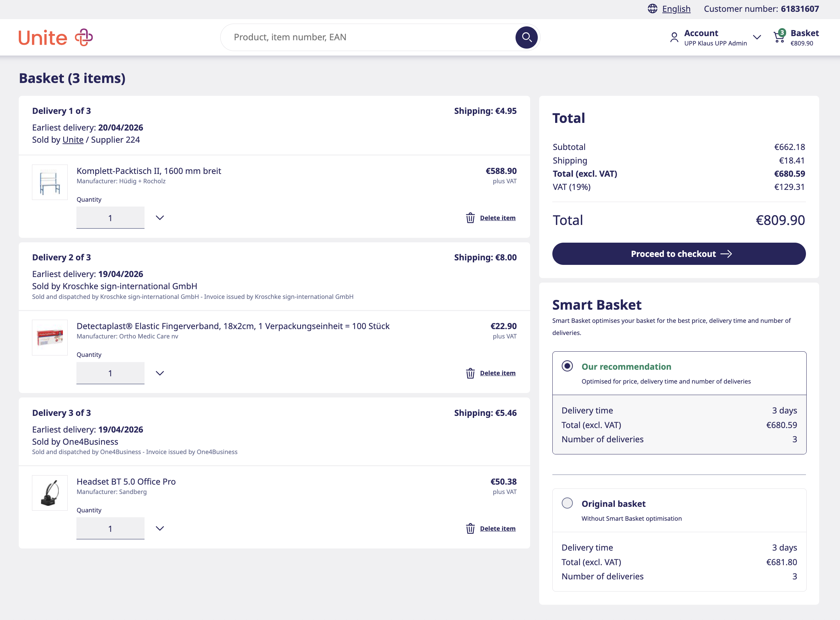Screen dimensions: 840x620
Task: Open Komplett-Packtisch II, 1600 mm breit title
Action: pyautogui.click(x=149, y=171)
